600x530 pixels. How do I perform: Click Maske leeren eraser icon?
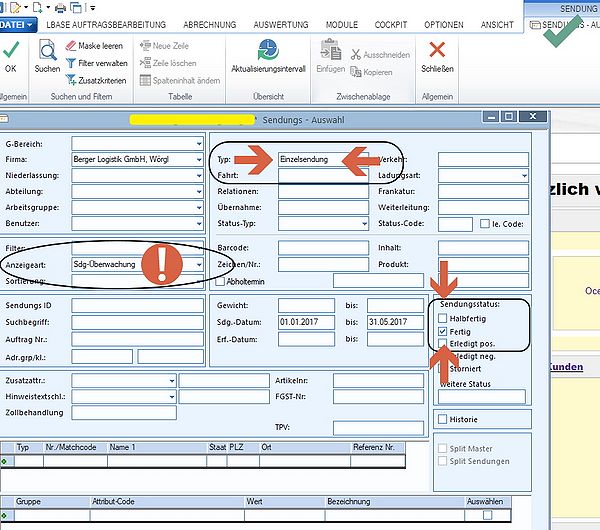[71, 46]
